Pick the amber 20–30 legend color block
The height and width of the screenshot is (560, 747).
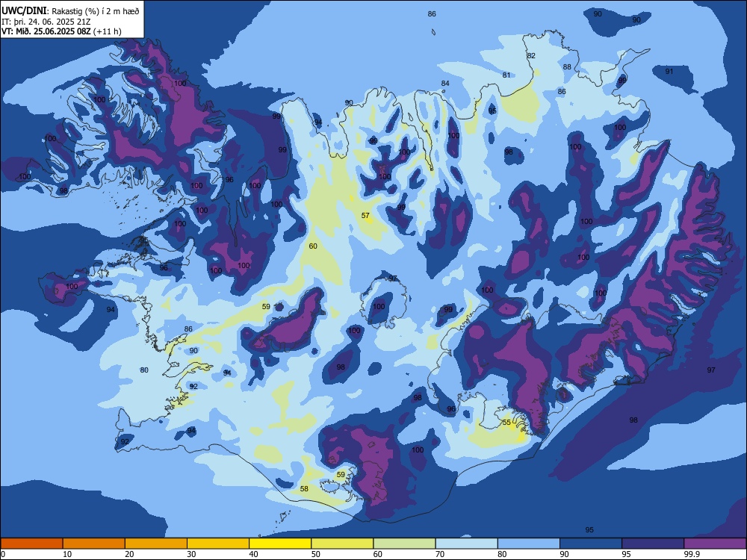click(x=156, y=544)
